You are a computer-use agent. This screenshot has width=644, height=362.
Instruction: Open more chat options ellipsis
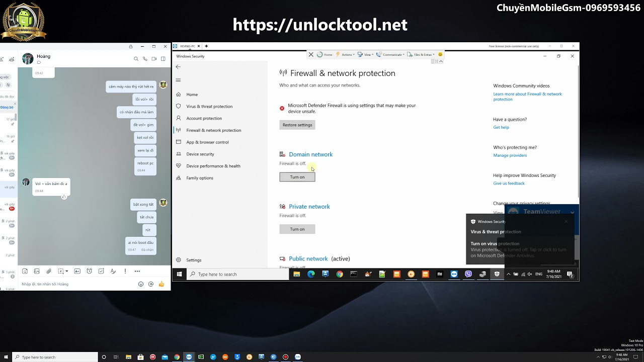(137, 271)
